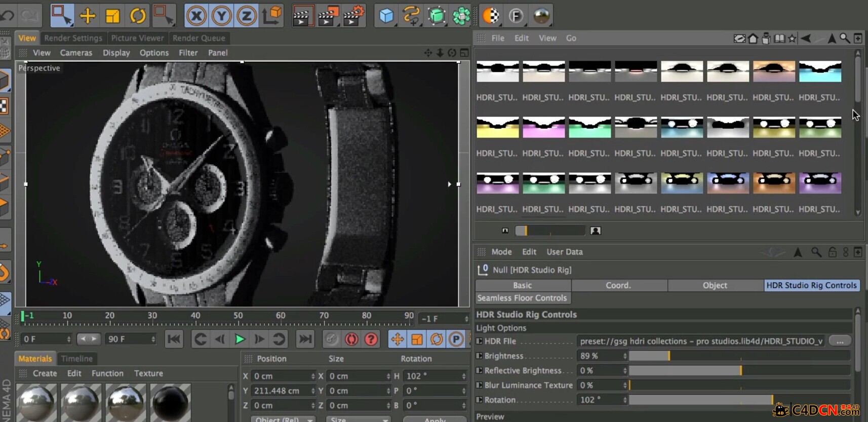Click attribute manager lock icon
Viewport: 868px width, 422px height.
pyautogui.click(x=832, y=252)
